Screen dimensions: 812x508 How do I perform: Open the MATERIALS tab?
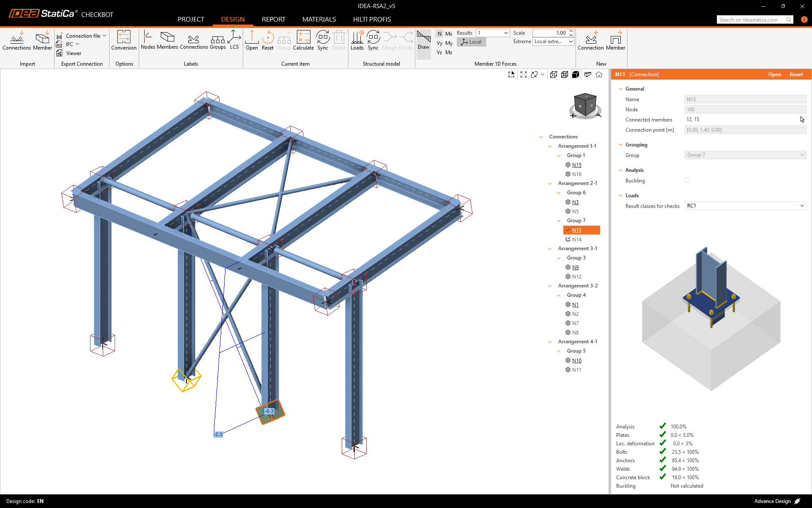[319, 19]
